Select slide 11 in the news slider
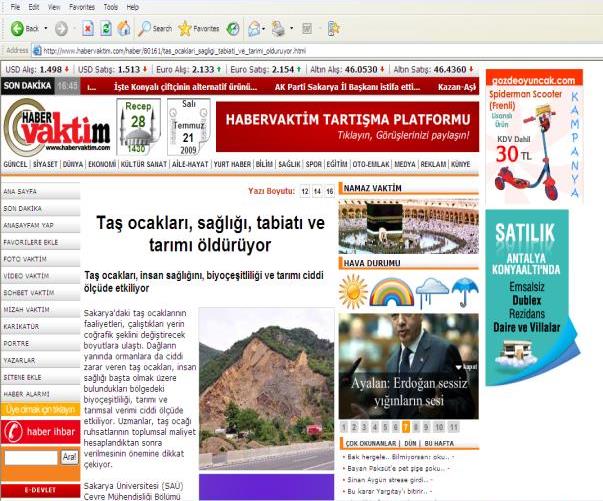603x501 pixels. point(454,427)
